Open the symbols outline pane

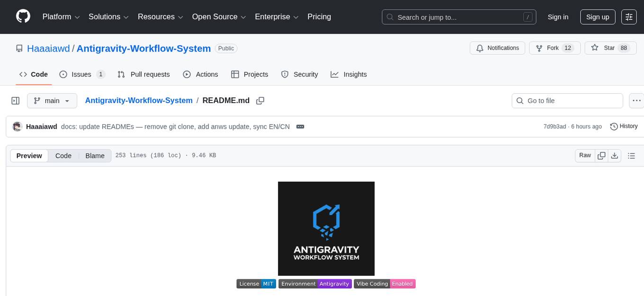click(631, 155)
